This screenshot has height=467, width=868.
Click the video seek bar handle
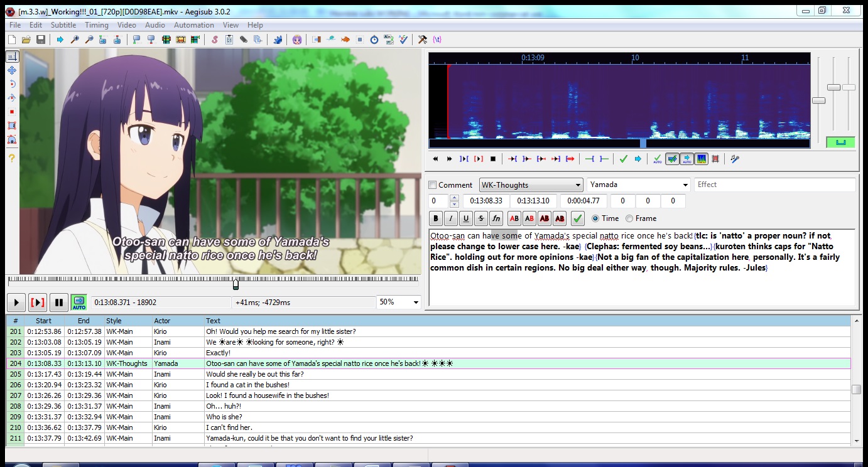click(x=236, y=284)
